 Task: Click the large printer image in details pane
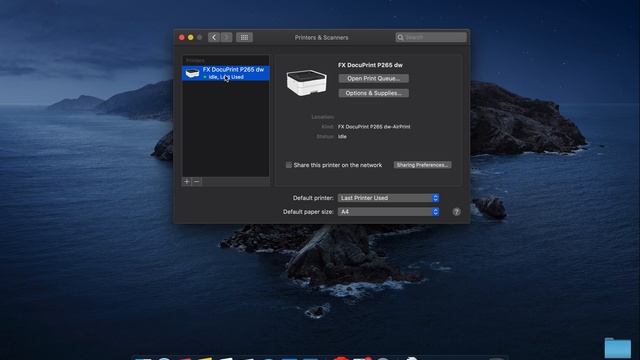point(307,83)
